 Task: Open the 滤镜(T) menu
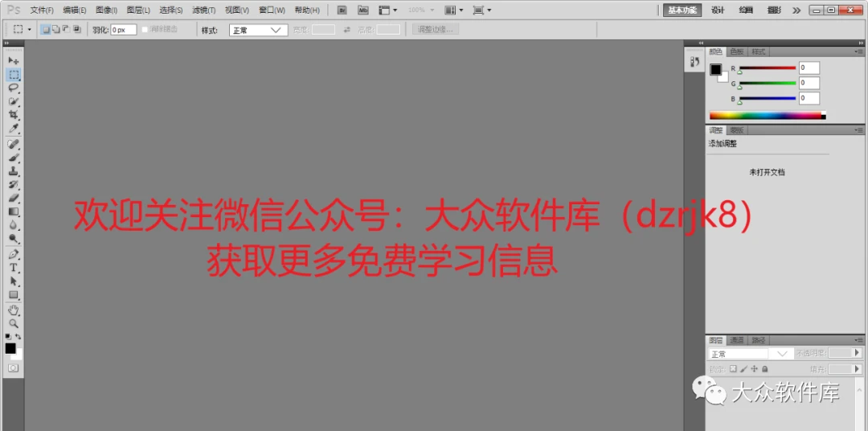pyautogui.click(x=203, y=10)
